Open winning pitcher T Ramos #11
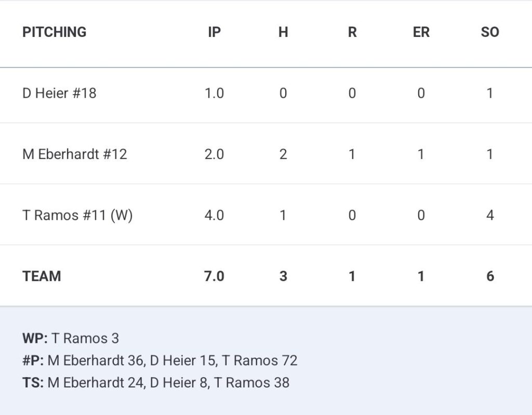Screen dimensions: 532x415 pyautogui.click(x=77, y=215)
